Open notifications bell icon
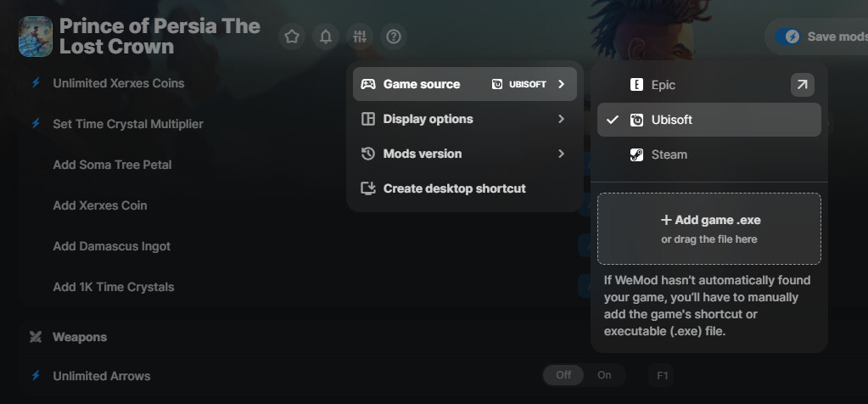Screen dimensions: 868x404 click(x=326, y=36)
